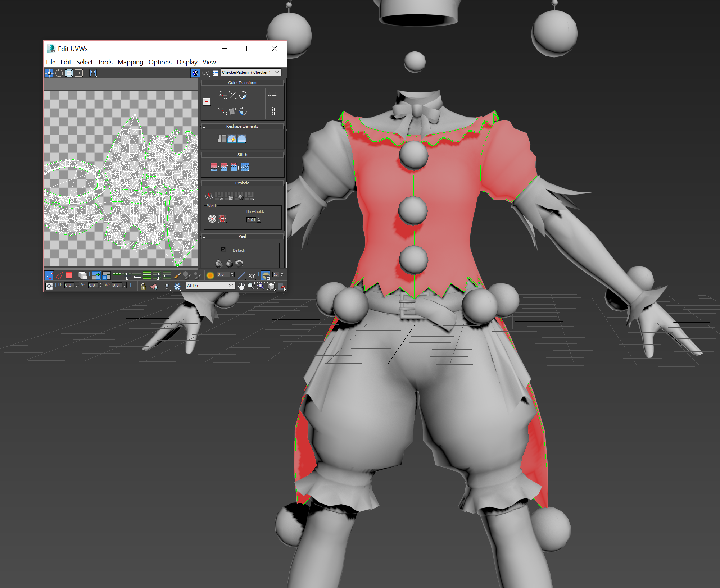
Task: Collapse the Quick Transform rollout
Action: [242, 83]
